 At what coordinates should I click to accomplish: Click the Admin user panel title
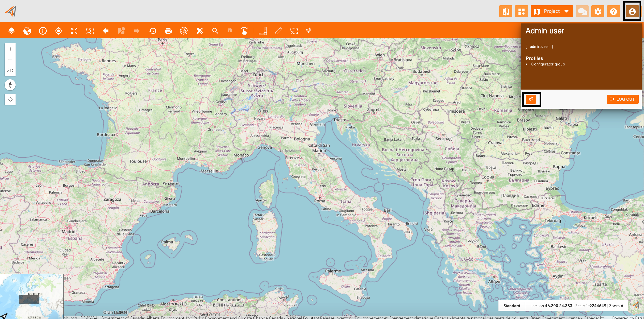[545, 31]
